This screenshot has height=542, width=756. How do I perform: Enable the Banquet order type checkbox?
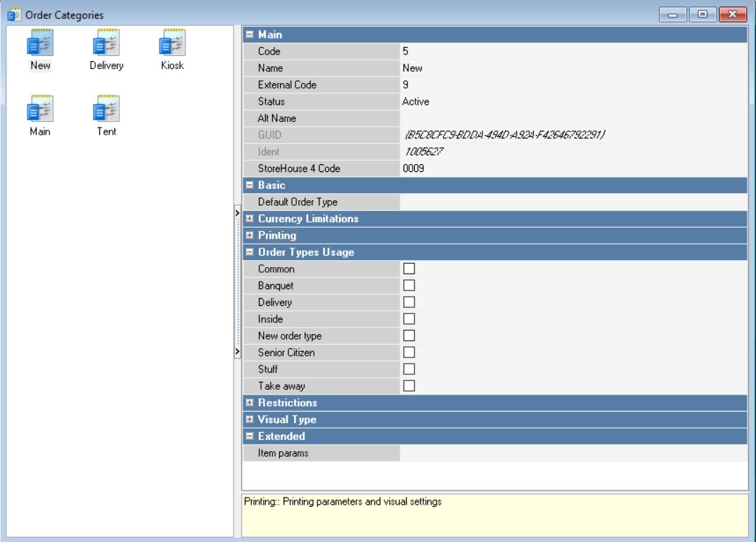pyautogui.click(x=409, y=285)
